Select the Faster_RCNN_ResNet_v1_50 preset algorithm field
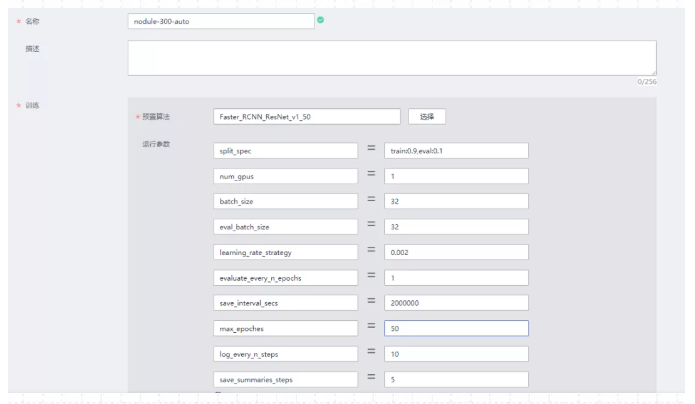This screenshot has width=695, height=404. [x=307, y=116]
